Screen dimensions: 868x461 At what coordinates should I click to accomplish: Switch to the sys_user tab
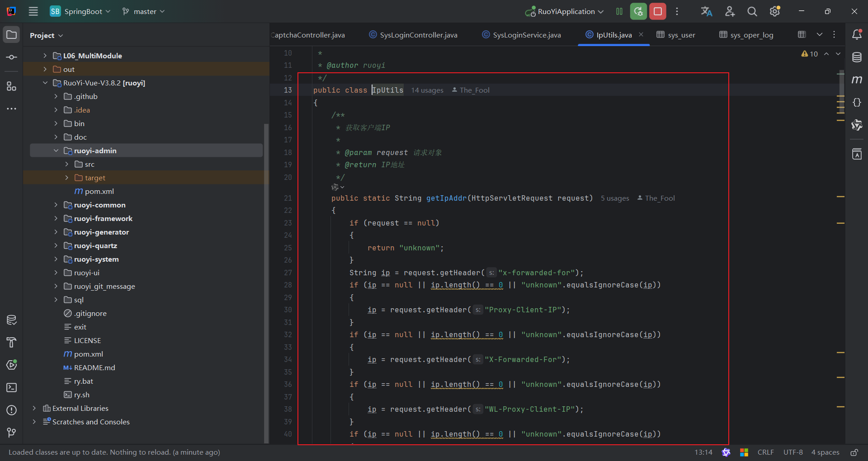click(681, 35)
